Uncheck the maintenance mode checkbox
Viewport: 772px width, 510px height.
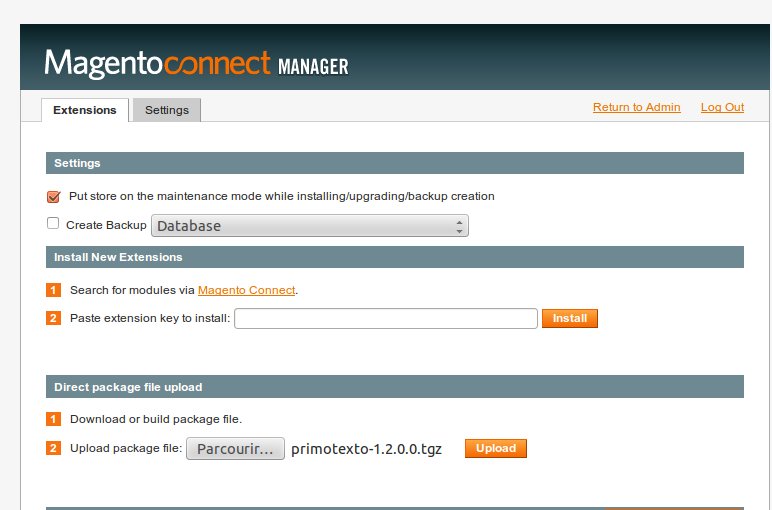tap(53, 197)
